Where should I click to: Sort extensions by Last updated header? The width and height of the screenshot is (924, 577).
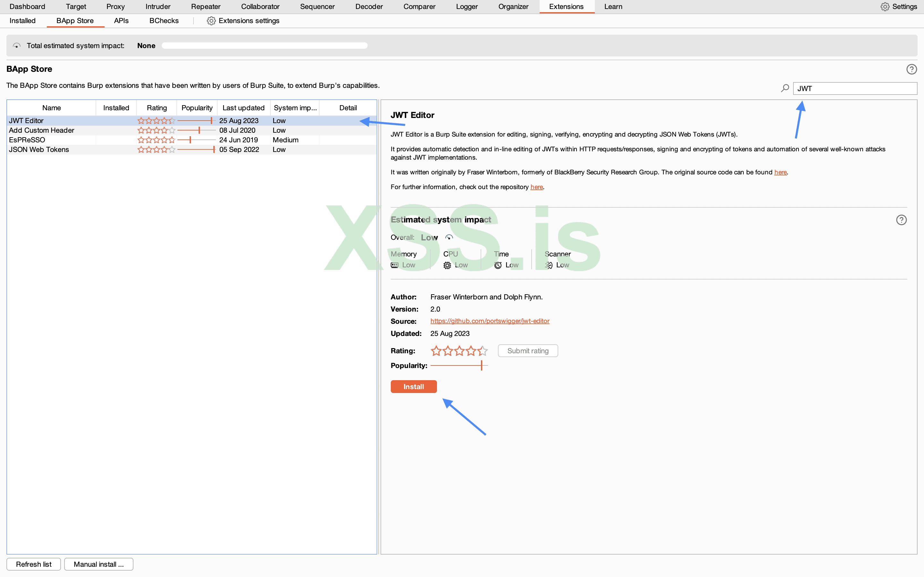(243, 108)
